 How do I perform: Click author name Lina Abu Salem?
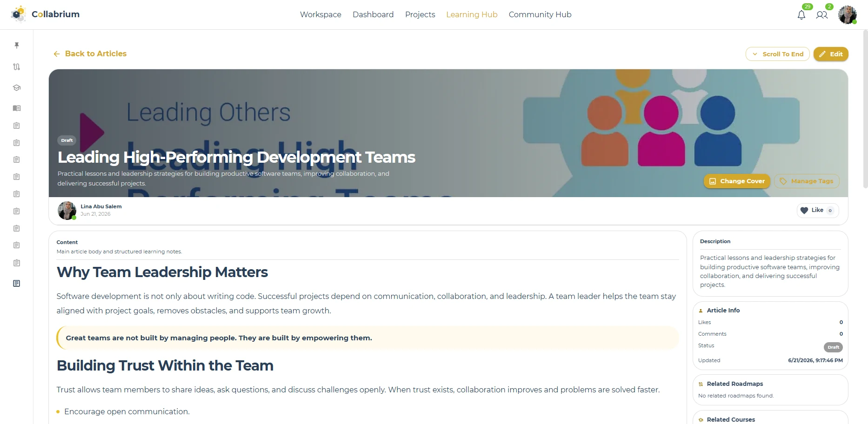coord(101,206)
